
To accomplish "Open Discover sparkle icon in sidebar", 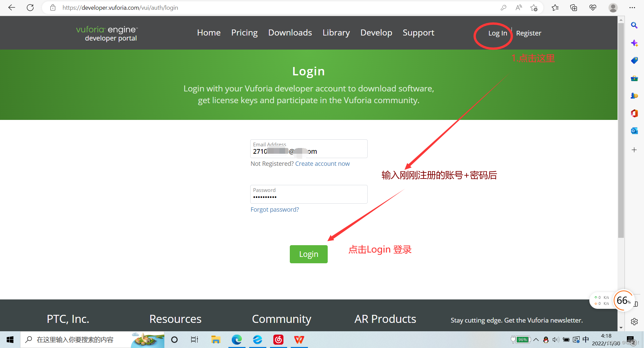I will (x=634, y=43).
